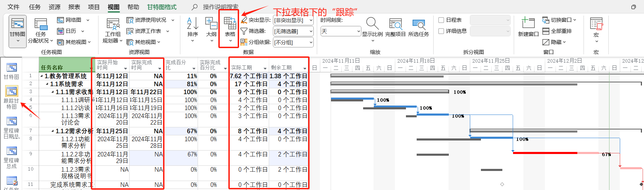Select Calendar (日历) view

click(71, 31)
